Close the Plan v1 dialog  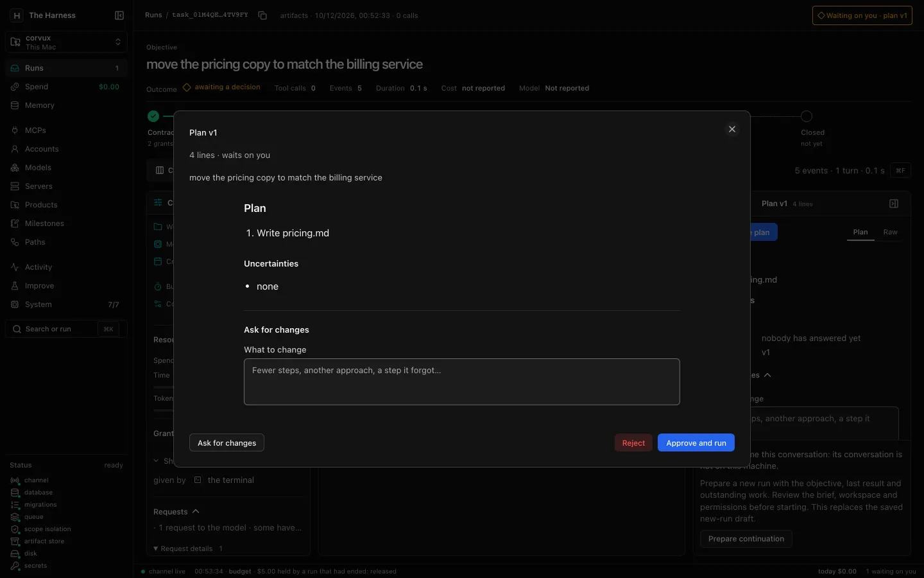coord(732,129)
